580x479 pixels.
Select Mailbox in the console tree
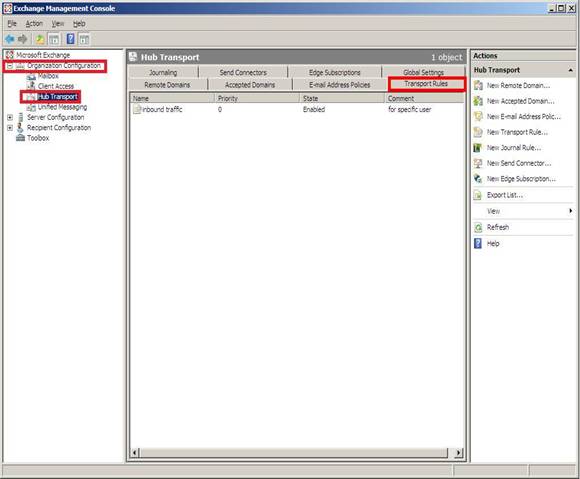click(x=48, y=76)
